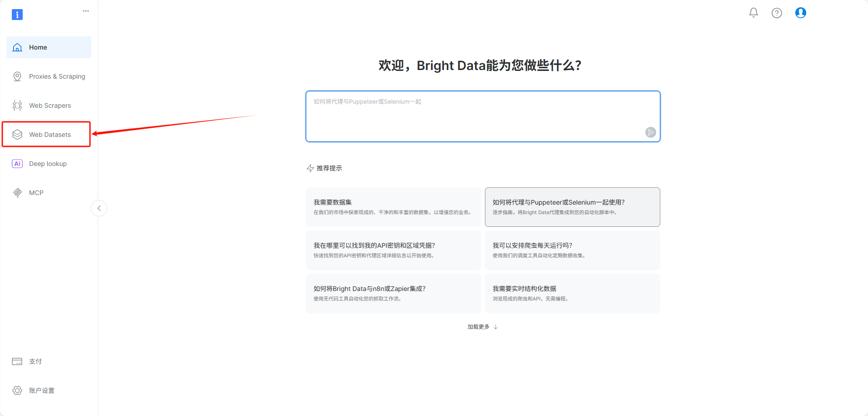Screen dimensions: 868x416
Task: Click the Bright Data logo icon
Action: [x=17, y=15]
